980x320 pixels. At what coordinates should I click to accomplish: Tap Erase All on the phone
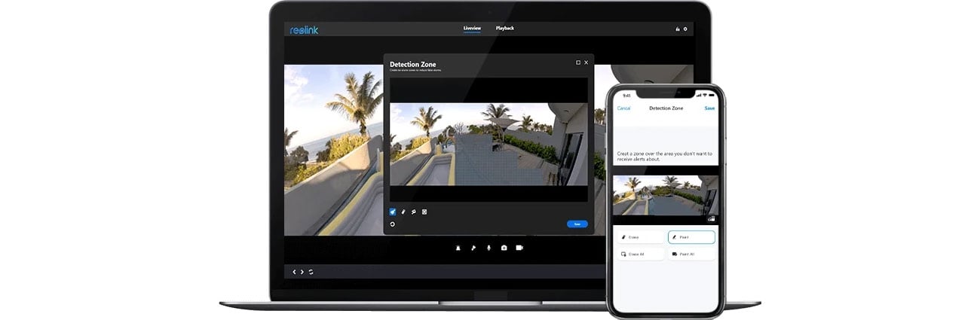pos(640,254)
